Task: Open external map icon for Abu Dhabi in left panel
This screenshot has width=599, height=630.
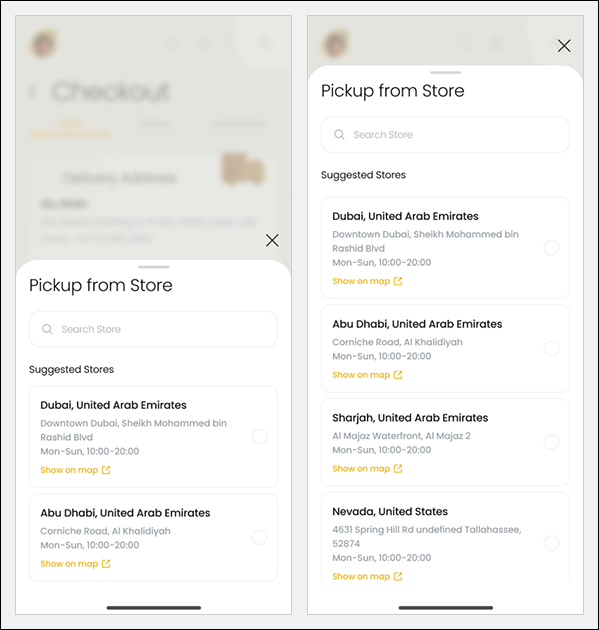Action: 106,564
